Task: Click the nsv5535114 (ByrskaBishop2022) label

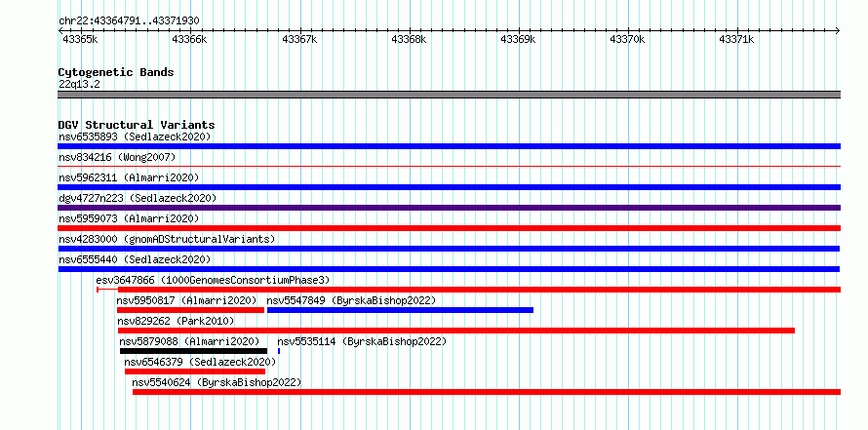Action: (362, 341)
